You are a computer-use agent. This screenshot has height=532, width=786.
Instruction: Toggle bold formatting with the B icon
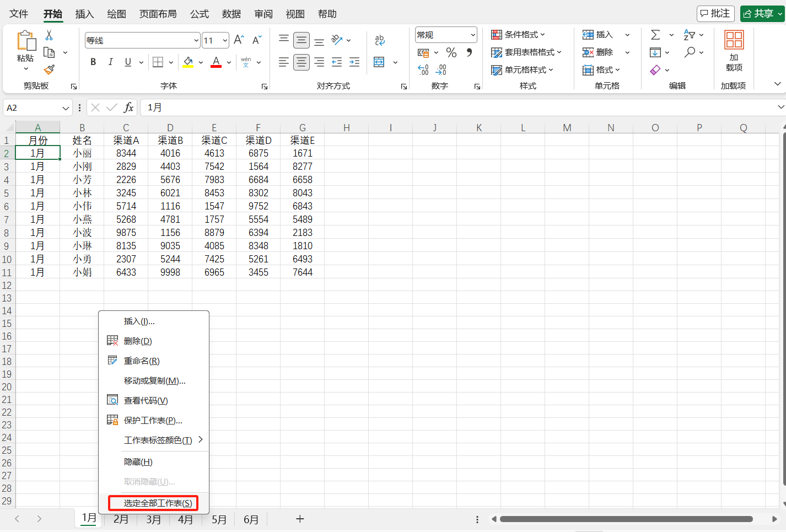pos(93,62)
